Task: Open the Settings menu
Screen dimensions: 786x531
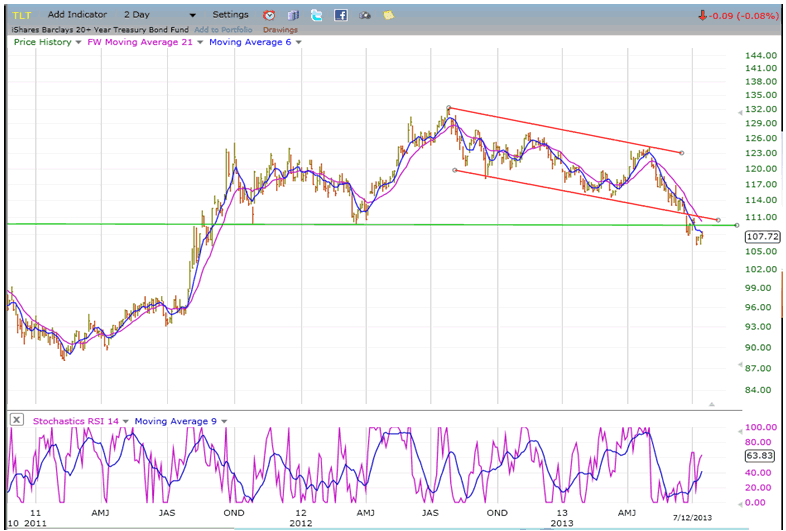Action: coord(230,16)
